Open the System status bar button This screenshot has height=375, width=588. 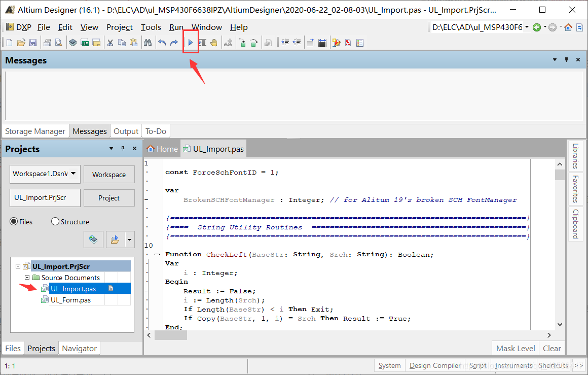coord(390,365)
